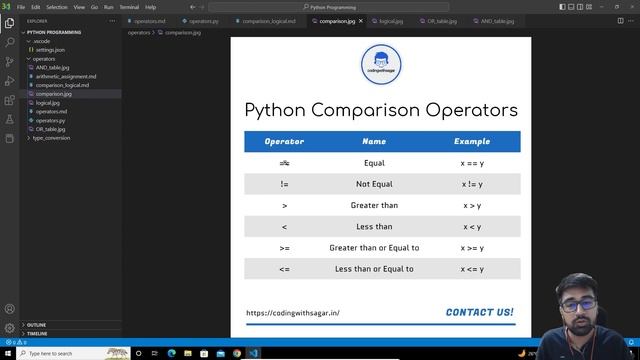Toggle panel layout icon

coord(571,7)
